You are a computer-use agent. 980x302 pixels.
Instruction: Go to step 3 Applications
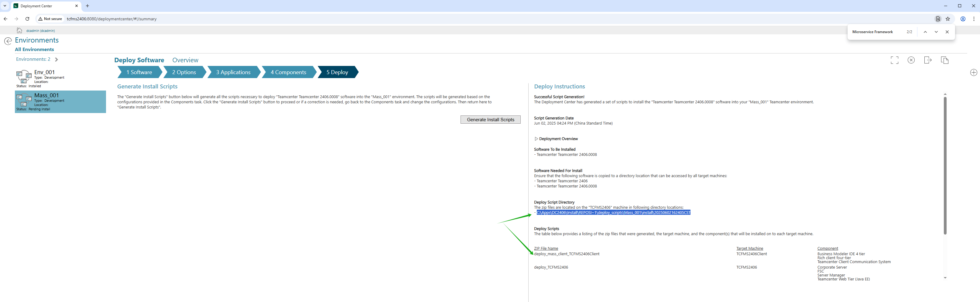(x=234, y=72)
